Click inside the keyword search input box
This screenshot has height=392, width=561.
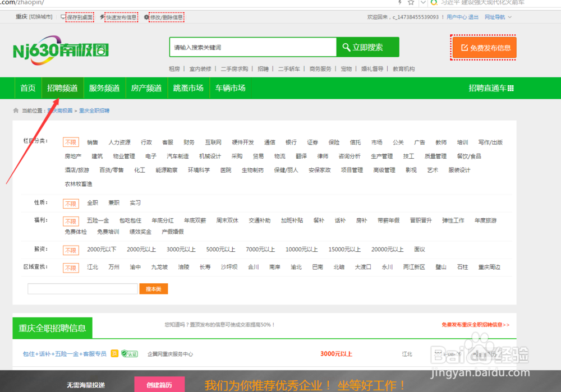point(252,47)
